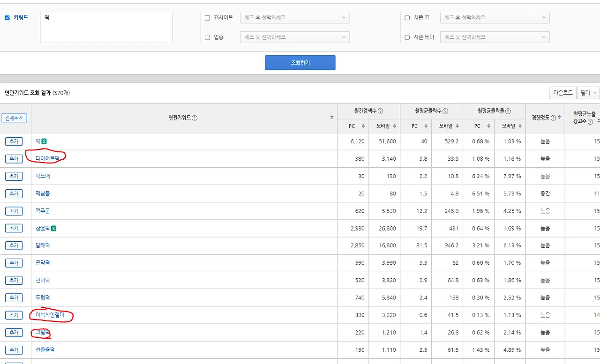Add all keywords with 전체추가

click(x=15, y=118)
